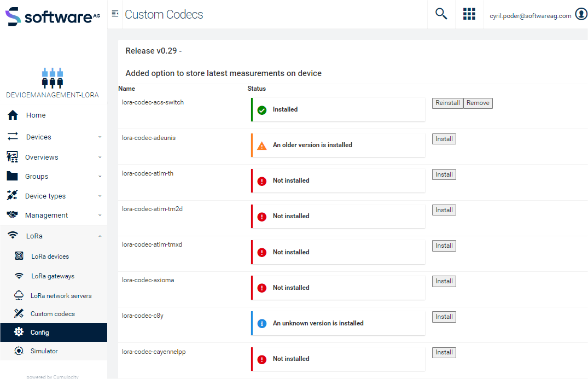Open the user profile avatar icon
588x379 pixels.
tap(581, 14)
